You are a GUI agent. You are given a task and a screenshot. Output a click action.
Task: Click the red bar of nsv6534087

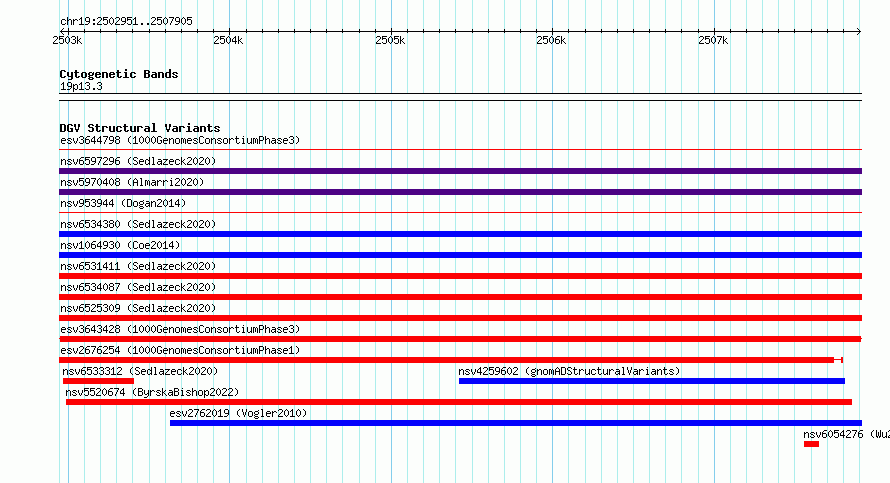(x=460, y=297)
